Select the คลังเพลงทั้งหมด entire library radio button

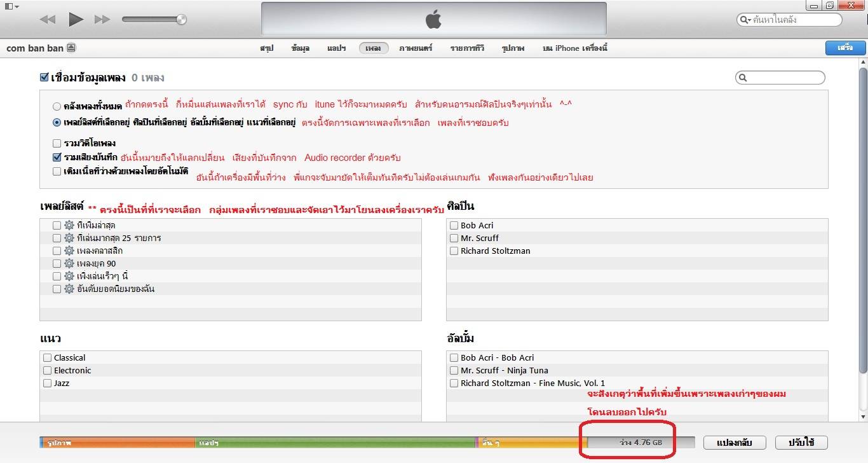pyautogui.click(x=57, y=107)
